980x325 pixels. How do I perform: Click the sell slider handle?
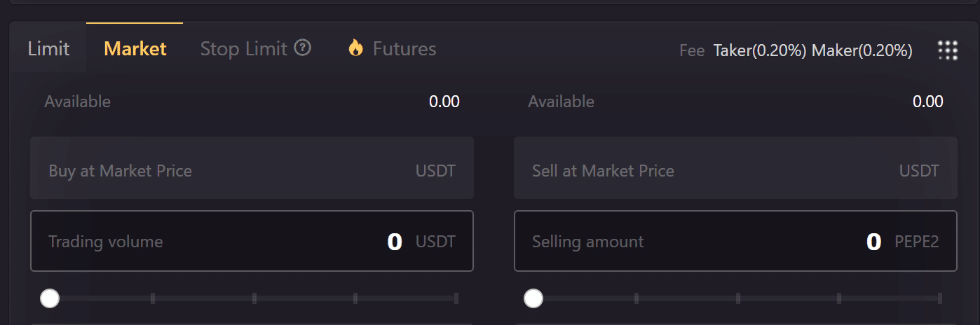[533, 299]
